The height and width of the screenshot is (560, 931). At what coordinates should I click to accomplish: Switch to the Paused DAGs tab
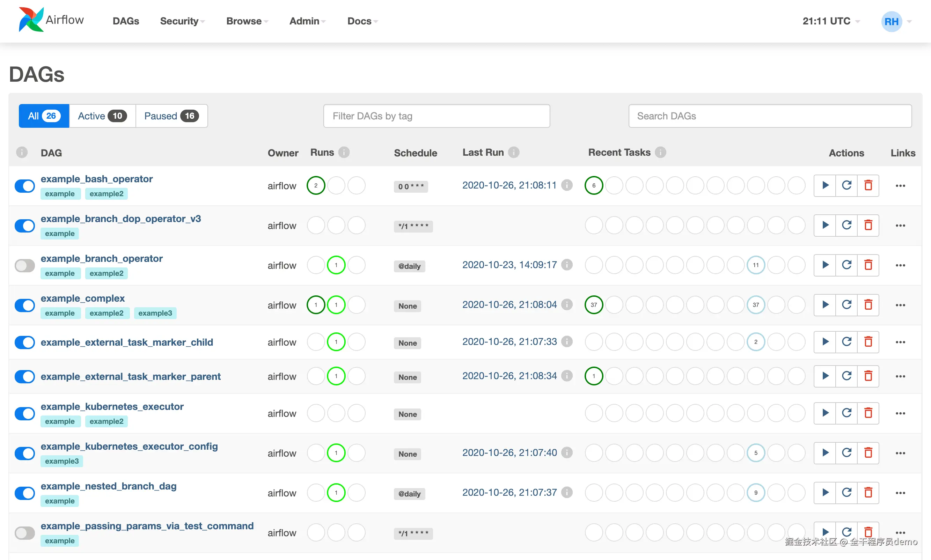click(171, 116)
